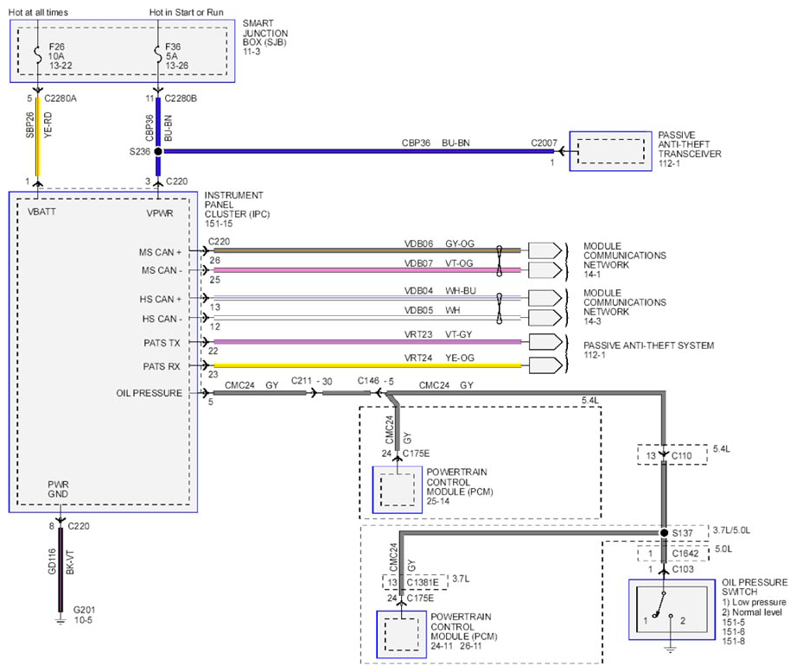Select the "MS CAN +" pin label
This screenshot has width=796, height=672.
160,252
